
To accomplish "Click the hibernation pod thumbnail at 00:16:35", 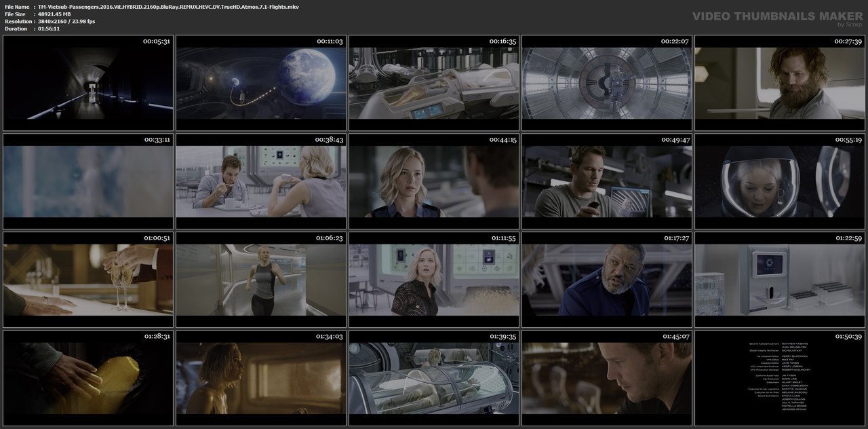I will click(434, 83).
